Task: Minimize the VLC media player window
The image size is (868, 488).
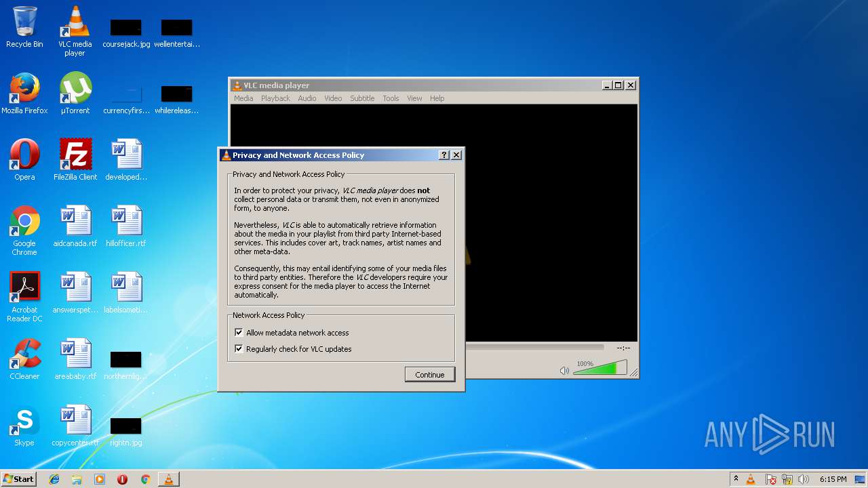Action: point(607,85)
